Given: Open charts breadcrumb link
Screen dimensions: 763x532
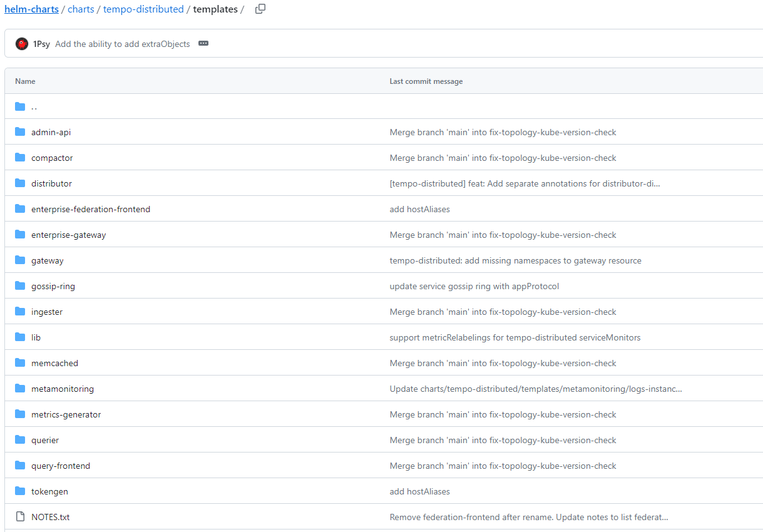Looking at the screenshot, I should pyautogui.click(x=81, y=9).
